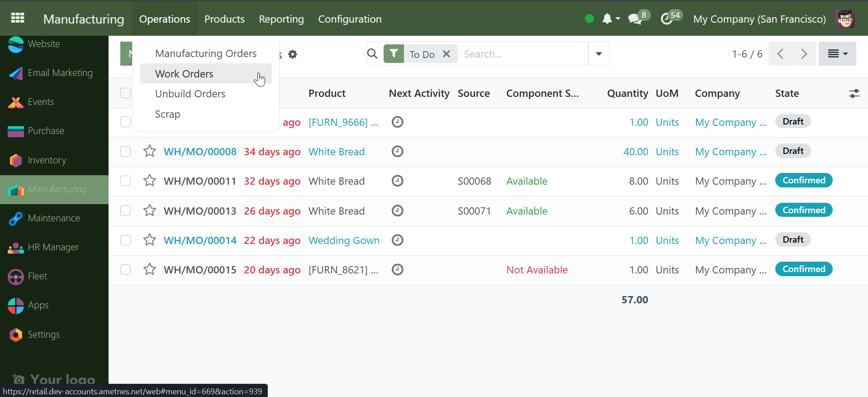Toggle the select-all header checkbox
The width and height of the screenshot is (868, 397).
click(x=125, y=93)
